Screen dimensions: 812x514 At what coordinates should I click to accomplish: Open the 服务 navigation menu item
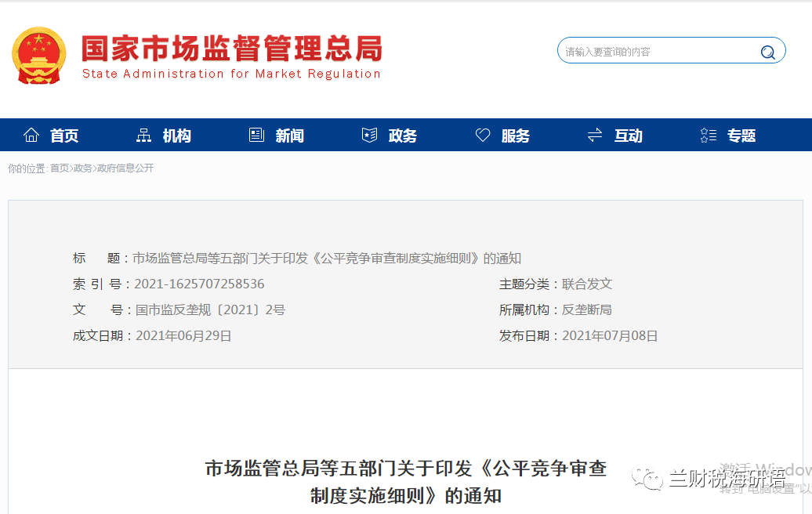coord(516,136)
